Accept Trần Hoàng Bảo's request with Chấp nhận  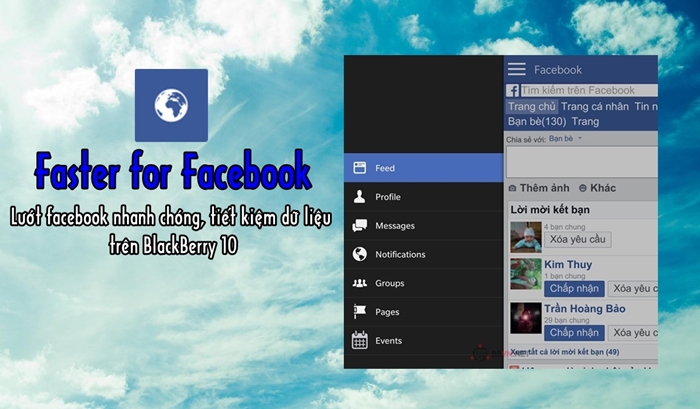pos(574,333)
